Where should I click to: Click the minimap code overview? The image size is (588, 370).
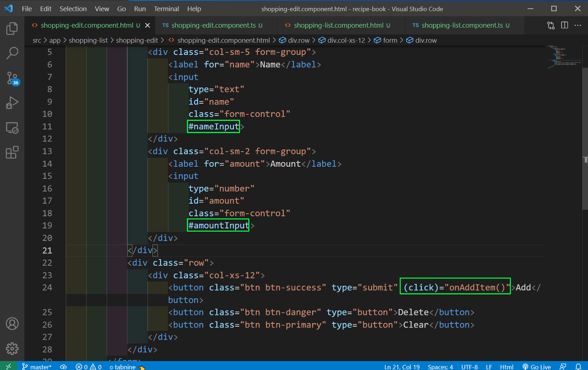coord(564,56)
